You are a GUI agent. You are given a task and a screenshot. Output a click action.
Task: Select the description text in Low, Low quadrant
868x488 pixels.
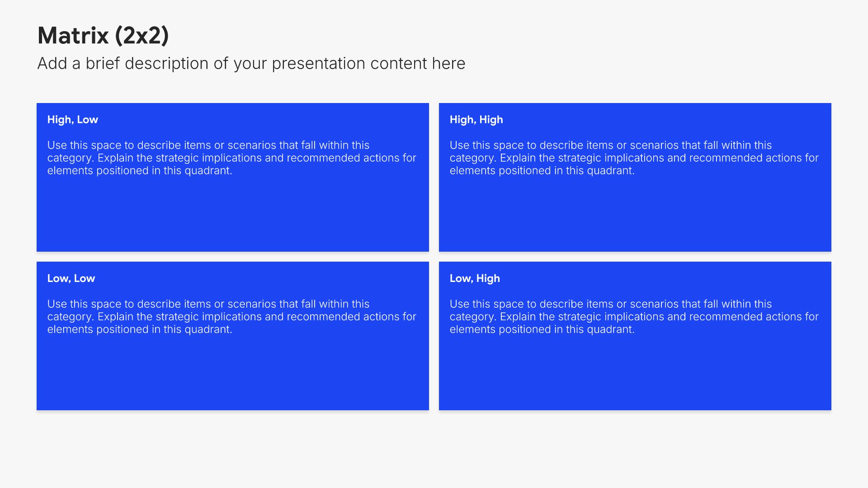click(x=231, y=316)
